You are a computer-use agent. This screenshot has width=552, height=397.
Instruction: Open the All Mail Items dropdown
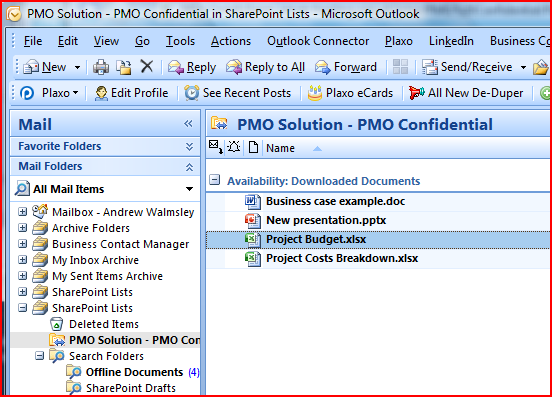[189, 189]
